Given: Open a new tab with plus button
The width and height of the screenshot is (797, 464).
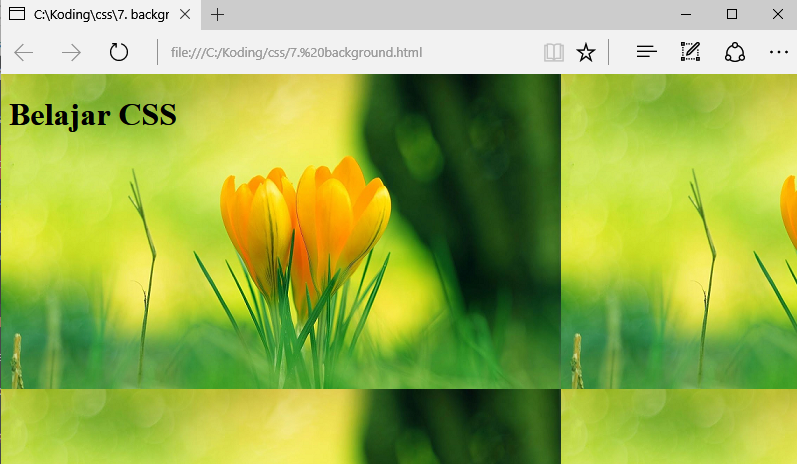Looking at the screenshot, I should point(218,15).
